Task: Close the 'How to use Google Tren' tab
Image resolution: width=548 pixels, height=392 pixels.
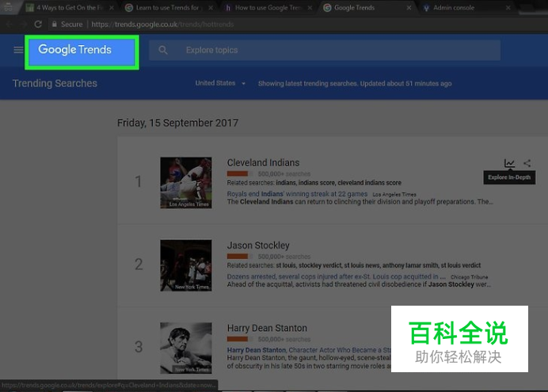Action: point(310,8)
